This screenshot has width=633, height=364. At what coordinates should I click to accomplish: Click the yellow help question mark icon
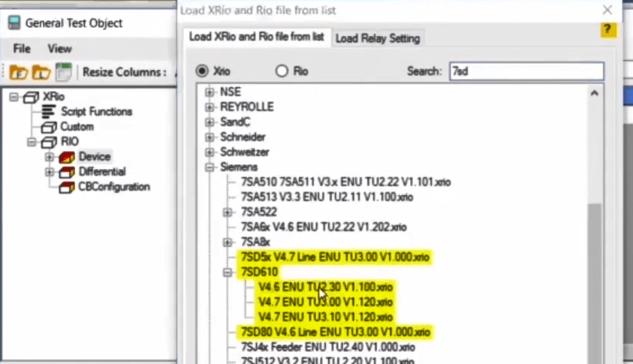[609, 30]
